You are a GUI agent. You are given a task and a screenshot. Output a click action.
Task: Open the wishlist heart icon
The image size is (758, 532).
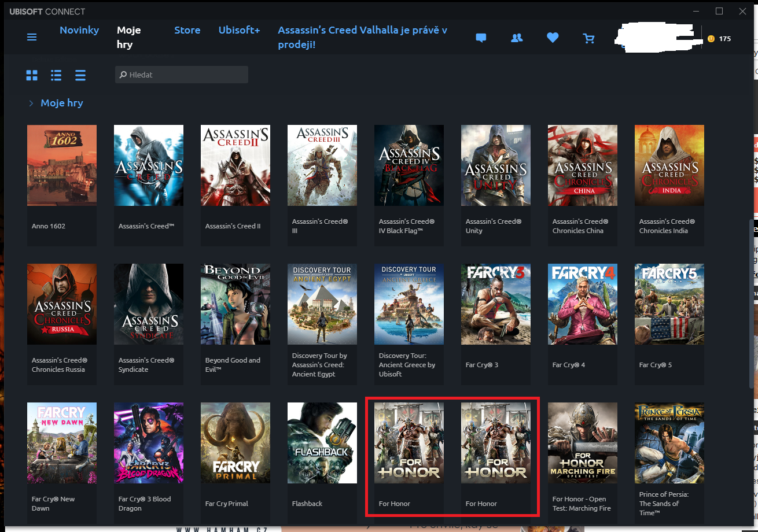[x=553, y=38]
